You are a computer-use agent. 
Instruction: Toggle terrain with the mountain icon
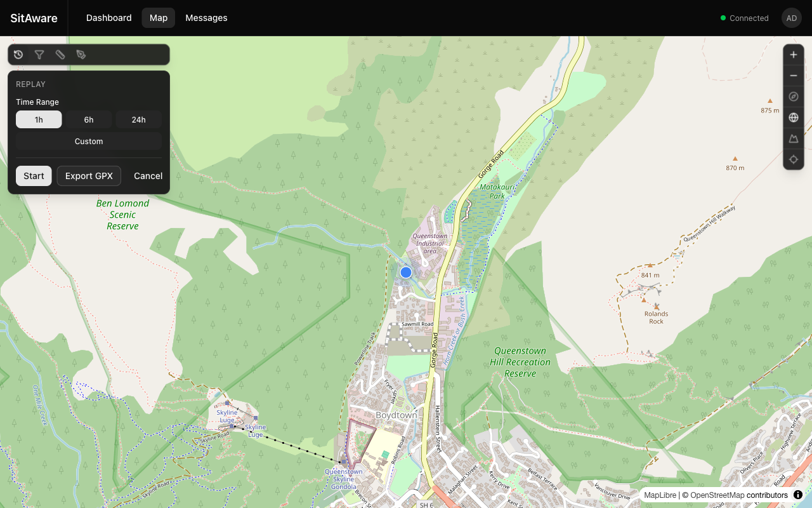coord(794,138)
